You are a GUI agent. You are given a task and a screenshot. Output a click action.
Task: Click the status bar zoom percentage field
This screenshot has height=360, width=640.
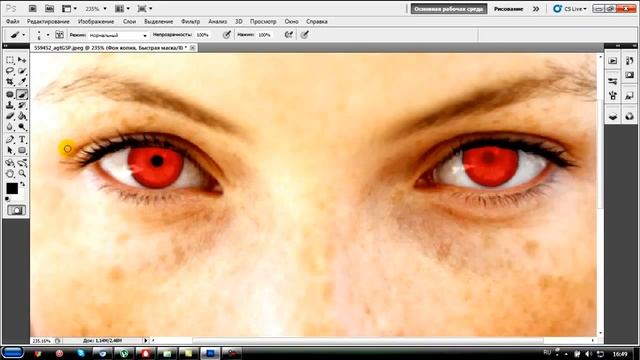click(42, 340)
